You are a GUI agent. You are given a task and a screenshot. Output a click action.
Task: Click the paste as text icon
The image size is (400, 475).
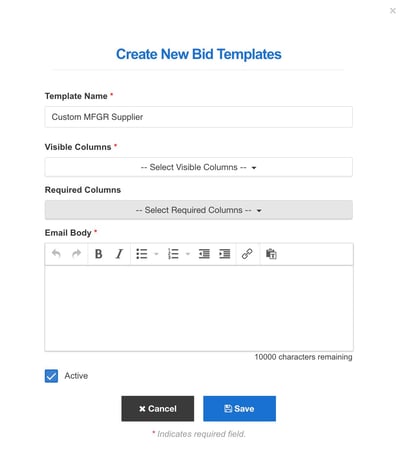click(271, 254)
